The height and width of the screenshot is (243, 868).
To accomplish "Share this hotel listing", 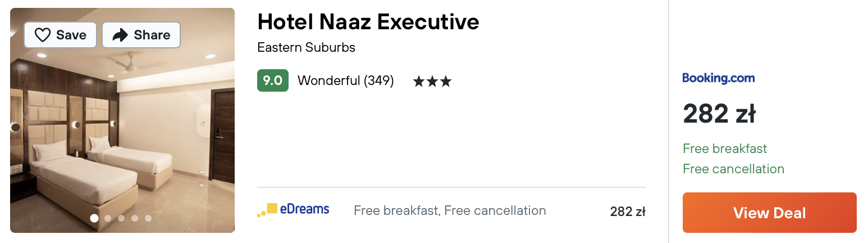I will coord(141,35).
